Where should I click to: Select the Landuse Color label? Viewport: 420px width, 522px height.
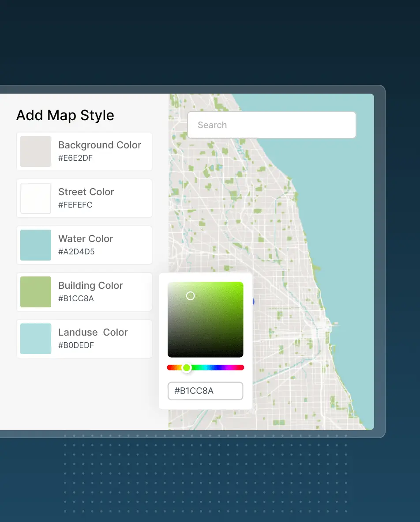[x=93, y=332]
